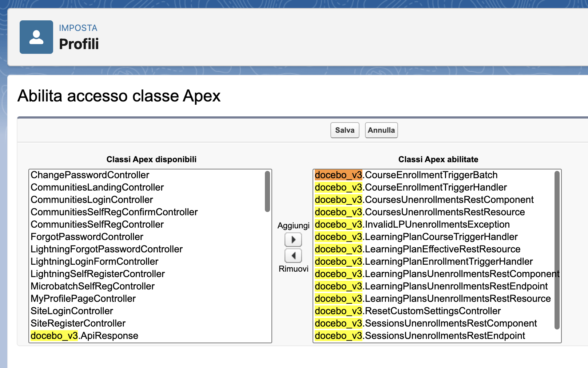Select SiteLoginController entry

(x=72, y=311)
